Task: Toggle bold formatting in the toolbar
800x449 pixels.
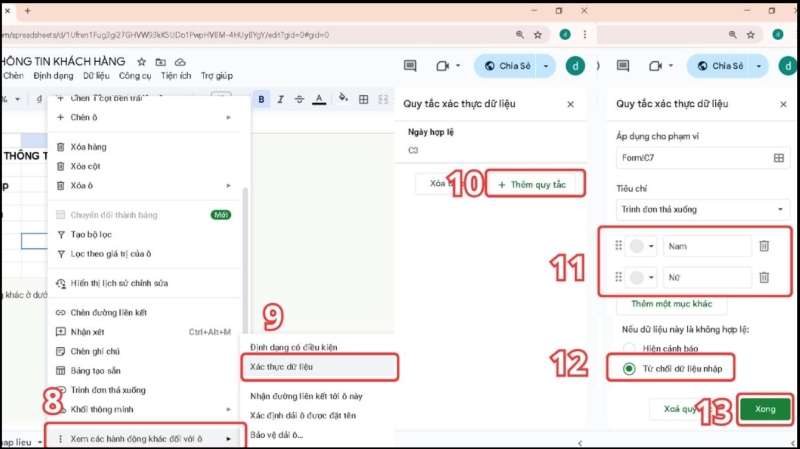Action: coord(262,99)
